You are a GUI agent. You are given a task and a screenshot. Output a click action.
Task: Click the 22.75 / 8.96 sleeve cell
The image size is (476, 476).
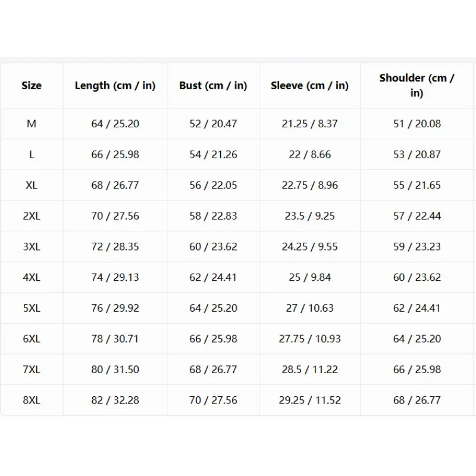309,185
